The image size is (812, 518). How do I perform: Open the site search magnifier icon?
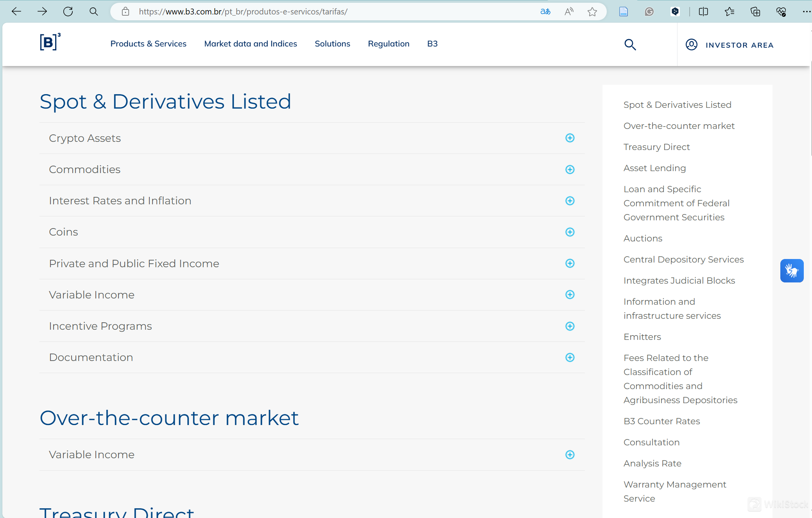tap(630, 45)
